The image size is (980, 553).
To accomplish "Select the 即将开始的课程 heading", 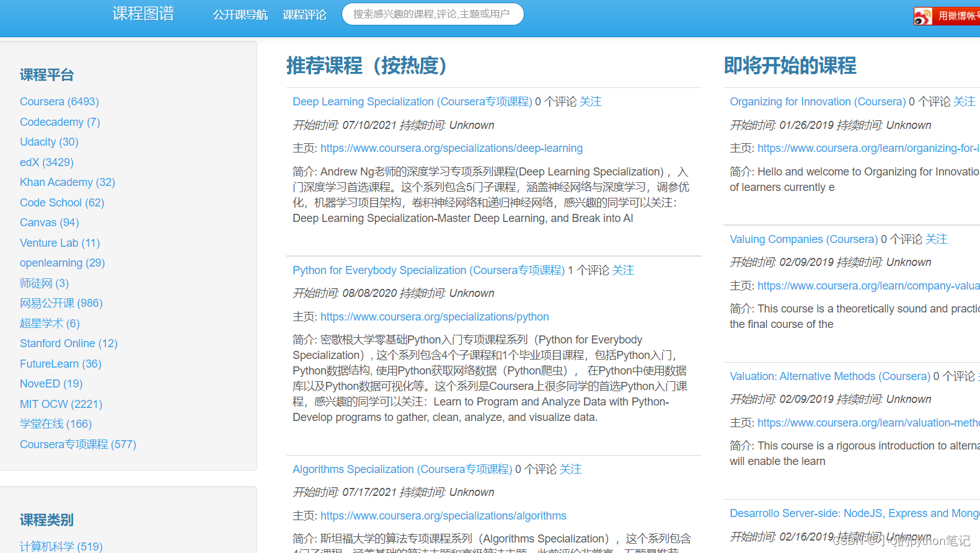I will (x=790, y=65).
